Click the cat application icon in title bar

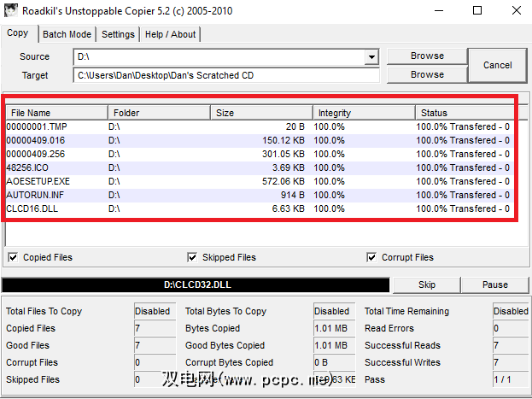(x=10, y=10)
